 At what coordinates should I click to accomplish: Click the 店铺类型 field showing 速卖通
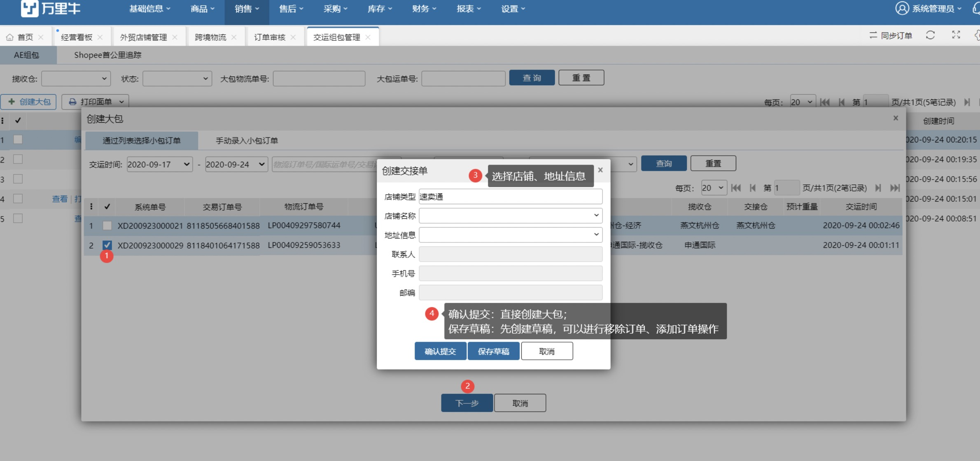511,196
